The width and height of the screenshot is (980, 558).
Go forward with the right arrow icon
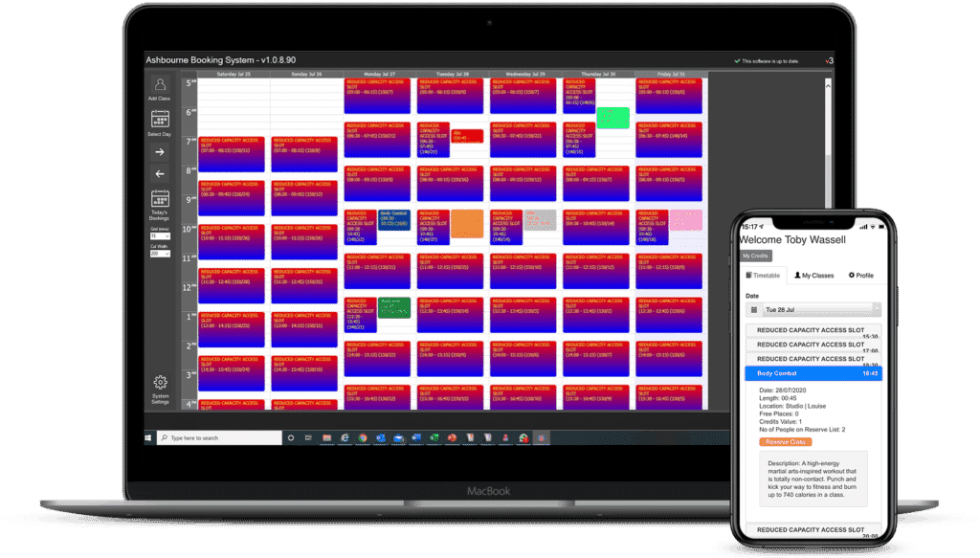click(160, 151)
